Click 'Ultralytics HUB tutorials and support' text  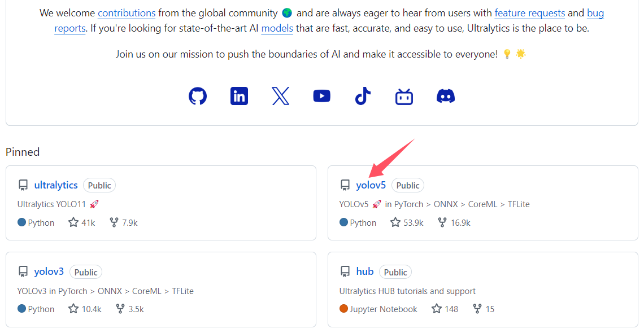(x=407, y=291)
